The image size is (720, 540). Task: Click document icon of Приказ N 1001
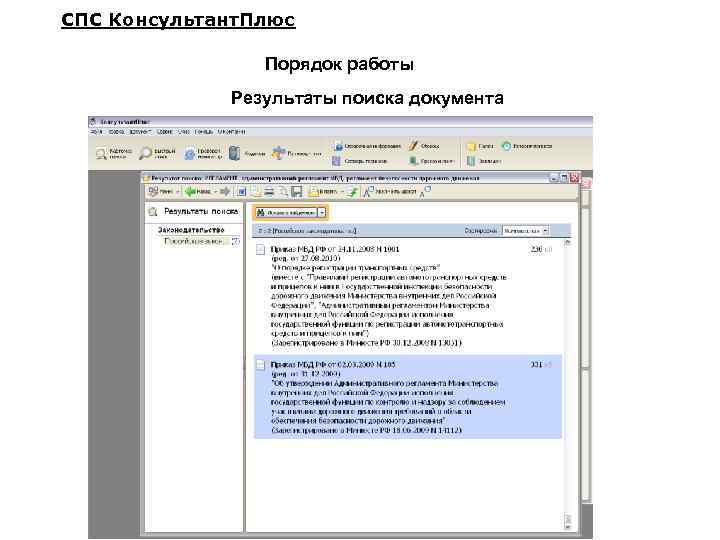click(x=260, y=249)
